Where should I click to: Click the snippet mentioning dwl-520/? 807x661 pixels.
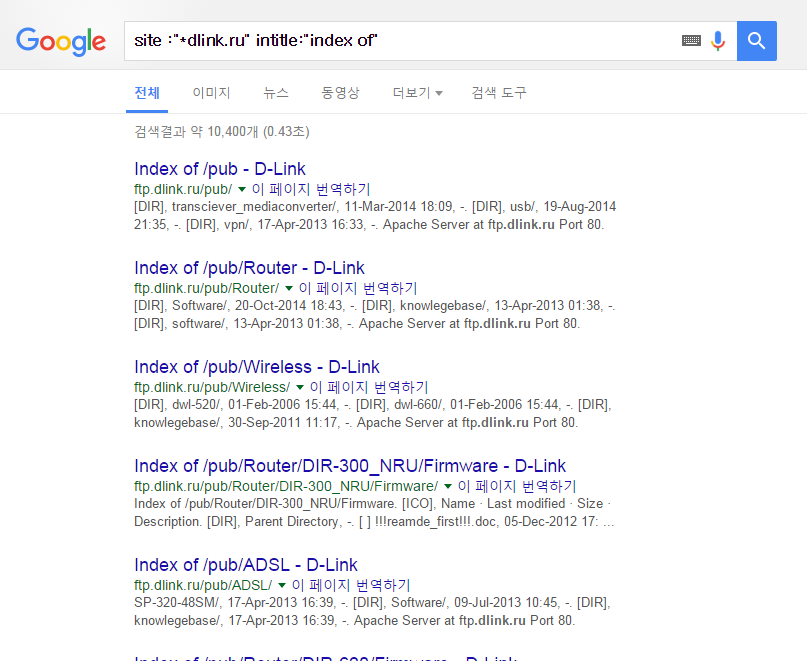point(373,413)
